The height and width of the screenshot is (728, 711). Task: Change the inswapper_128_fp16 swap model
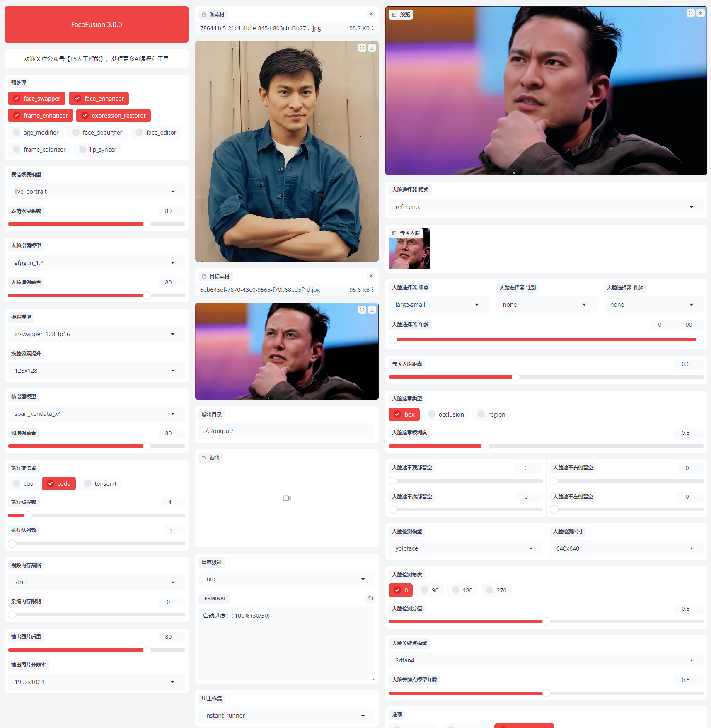point(97,334)
